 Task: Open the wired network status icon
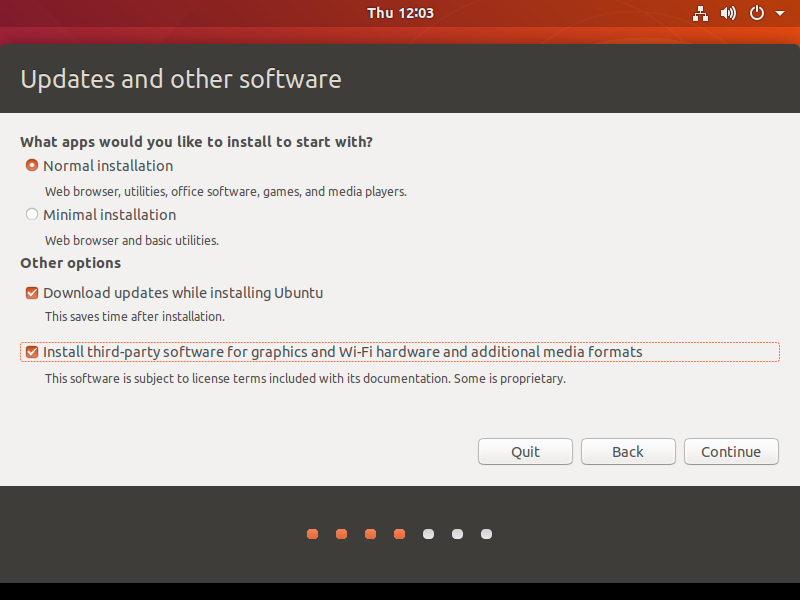pos(700,13)
